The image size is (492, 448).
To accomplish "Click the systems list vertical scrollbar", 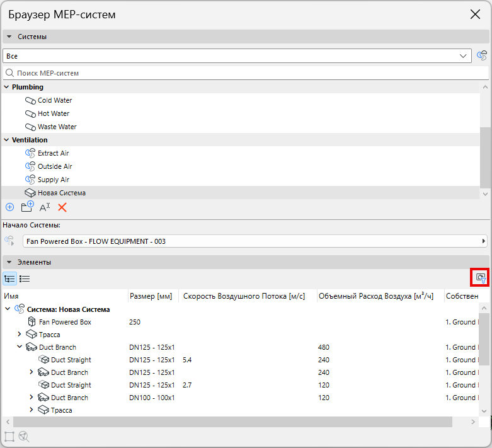I will [x=485, y=158].
